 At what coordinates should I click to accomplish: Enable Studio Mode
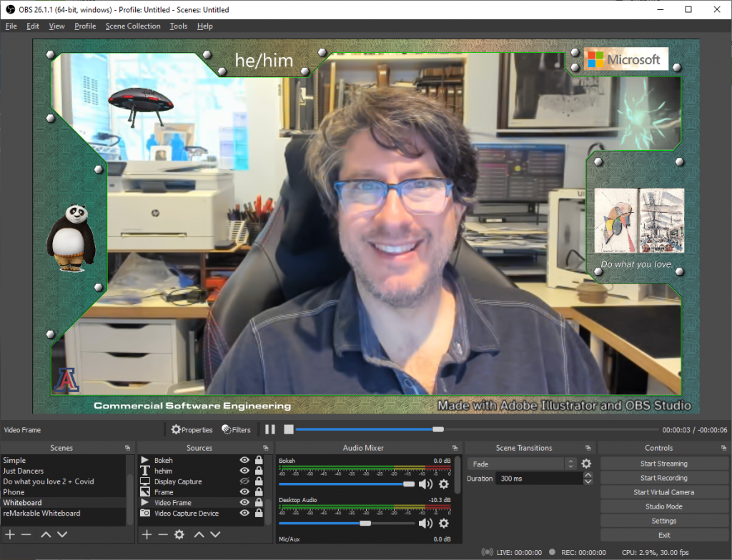(664, 506)
